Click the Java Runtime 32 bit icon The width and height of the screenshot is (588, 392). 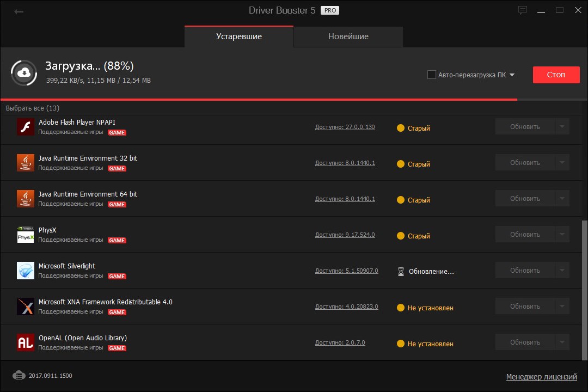(25, 163)
